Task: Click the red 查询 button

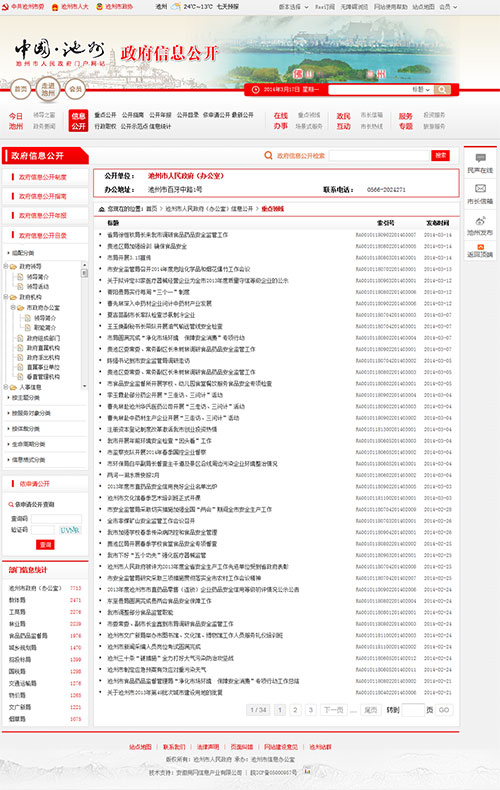Action: pyautogui.click(x=45, y=545)
